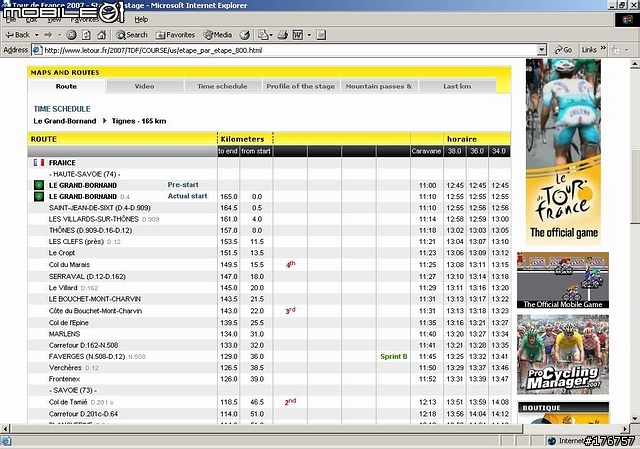The height and width of the screenshot is (449, 640).
Task: Click the horizontal scrollbar left arrow
Action: 5,429
